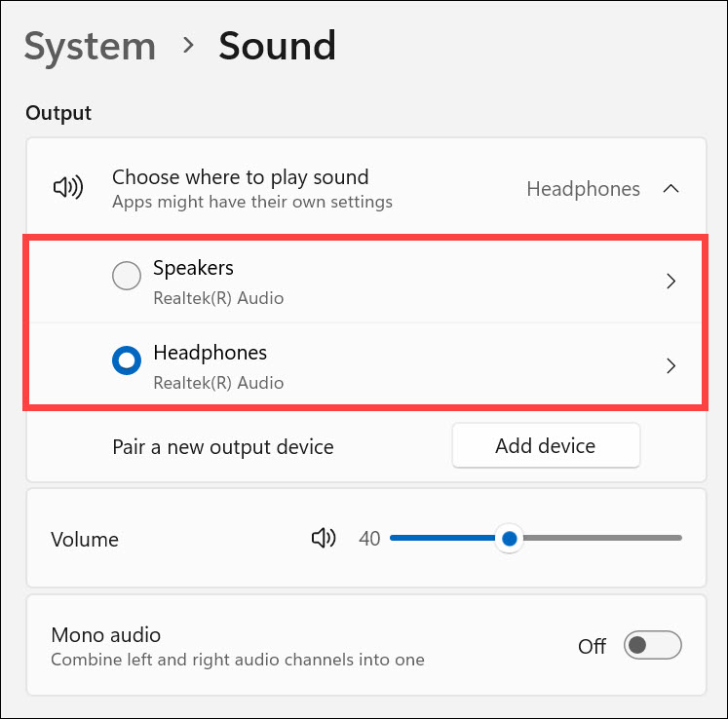Click the Mono audio description text
Image resolution: width=728 pixels, height=719 pixels.
(237, 660)
